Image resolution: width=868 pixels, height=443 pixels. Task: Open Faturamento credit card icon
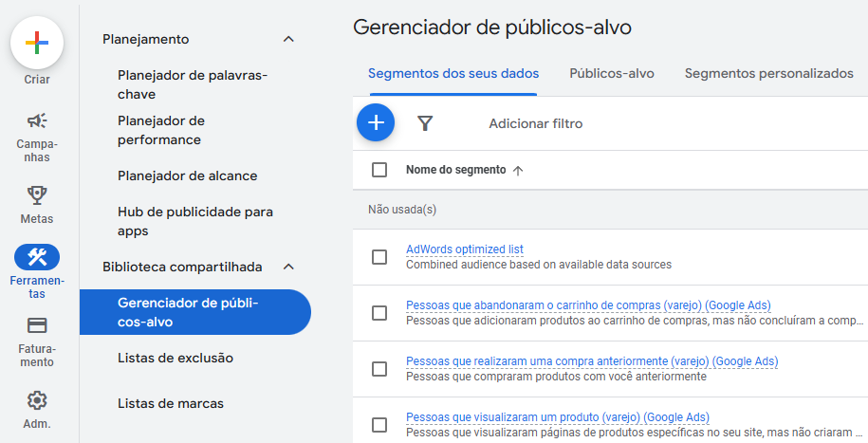37,325
